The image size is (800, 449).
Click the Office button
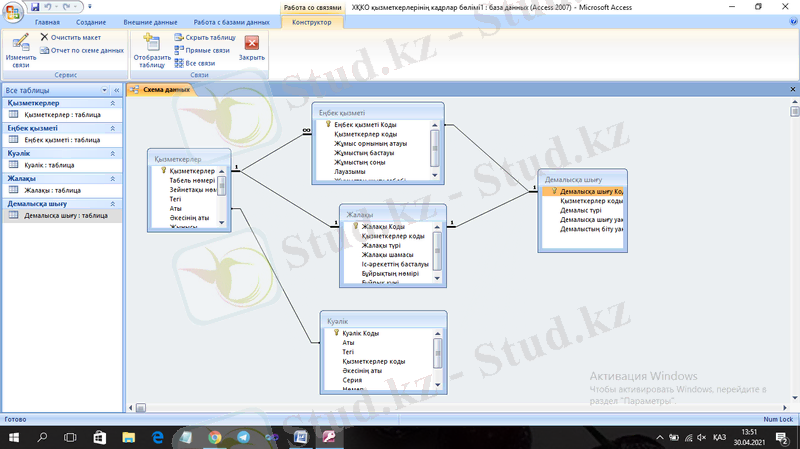pos(12,10)
